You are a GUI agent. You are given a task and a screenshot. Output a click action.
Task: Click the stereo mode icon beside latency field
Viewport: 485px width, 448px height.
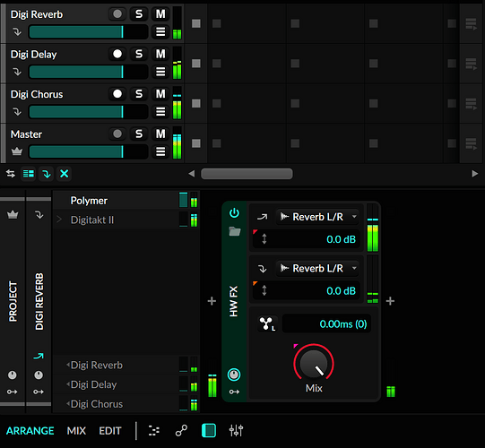[267, 323]
